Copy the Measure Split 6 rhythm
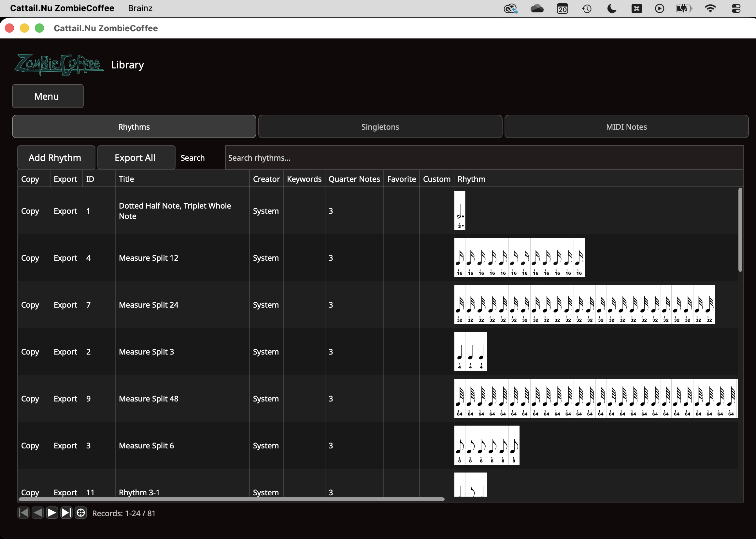Screen dimensions: 756x539 [x=30, y=445]
